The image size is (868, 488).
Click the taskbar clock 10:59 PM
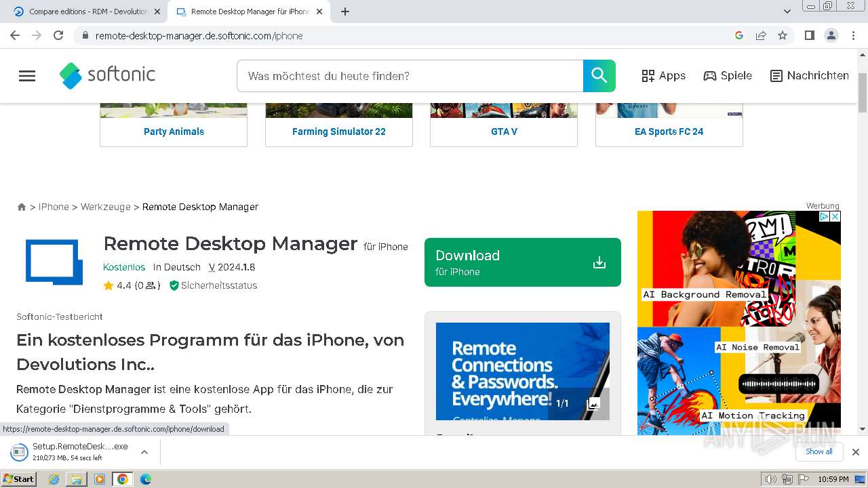point(833,479)
